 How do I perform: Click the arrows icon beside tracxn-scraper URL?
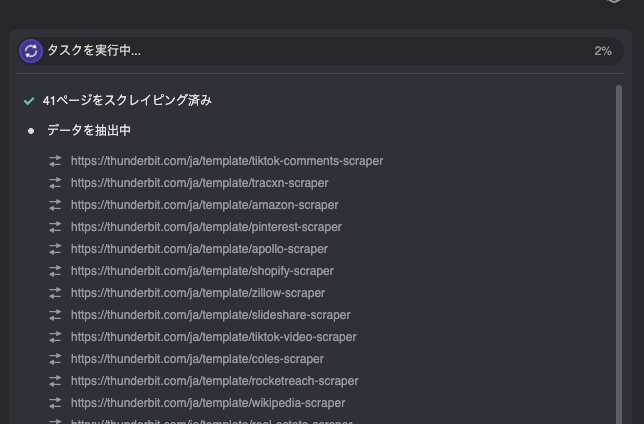click(55, 183)
